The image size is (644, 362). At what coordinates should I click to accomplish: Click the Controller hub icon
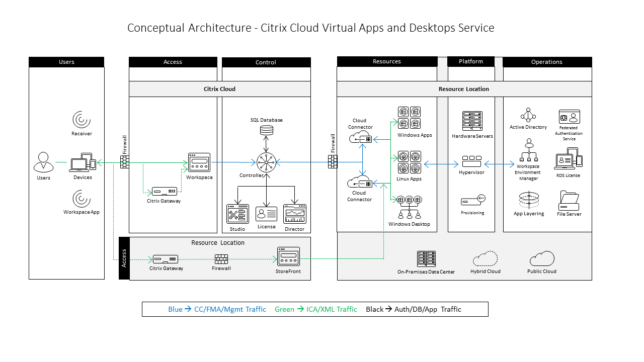[267, 162]
